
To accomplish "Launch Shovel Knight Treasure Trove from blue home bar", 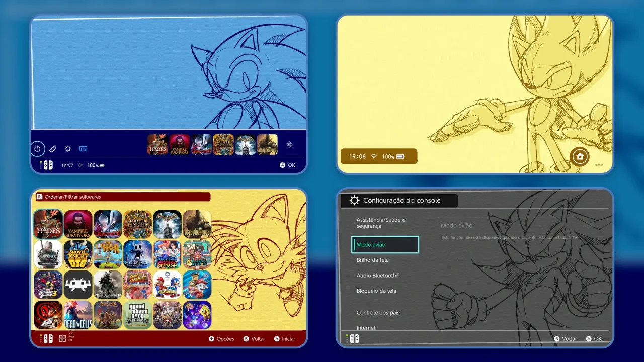I will [x=223, y=144].
